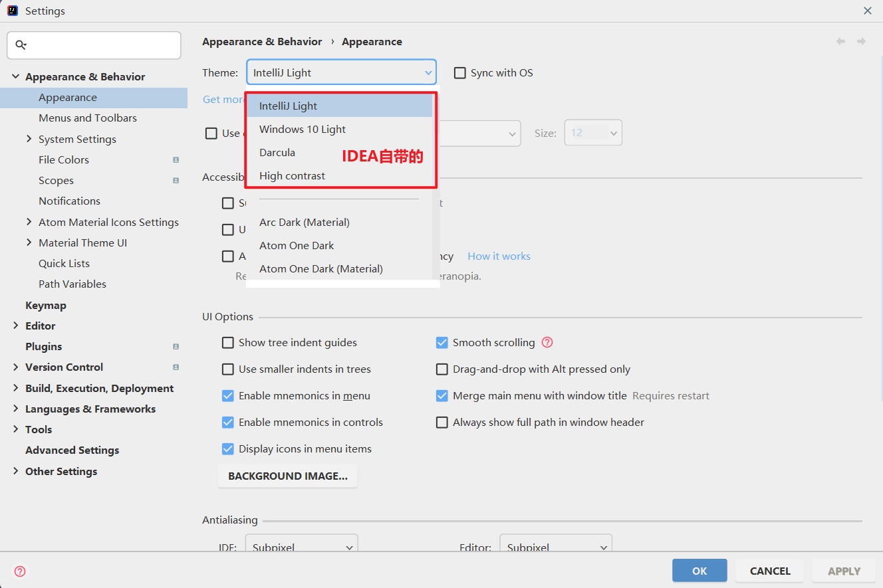Click the APPLY button
The height and width of the screenshot is (588, 883).
(844, 571)
